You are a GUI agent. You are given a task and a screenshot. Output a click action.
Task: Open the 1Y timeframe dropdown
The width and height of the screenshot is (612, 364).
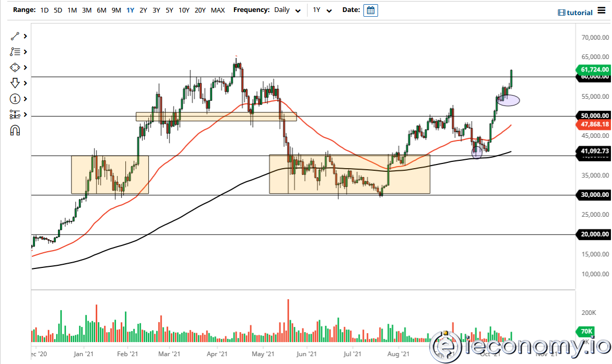[x=322, y=10]
